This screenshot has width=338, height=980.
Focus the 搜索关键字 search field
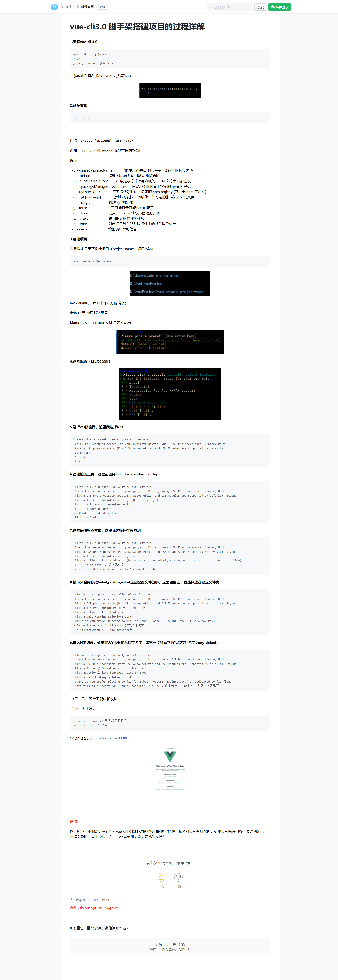229,7
